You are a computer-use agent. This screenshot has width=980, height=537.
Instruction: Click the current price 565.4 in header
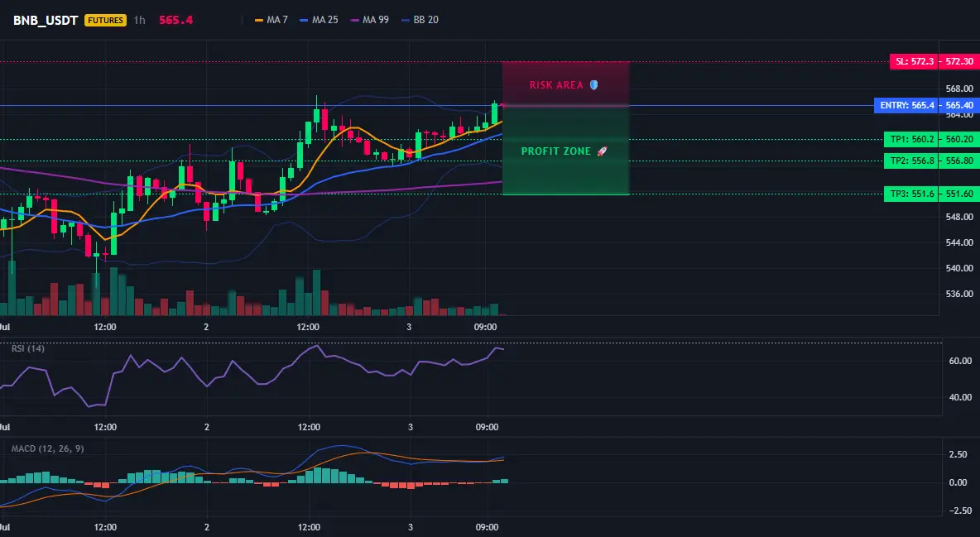tap(175, 20)
